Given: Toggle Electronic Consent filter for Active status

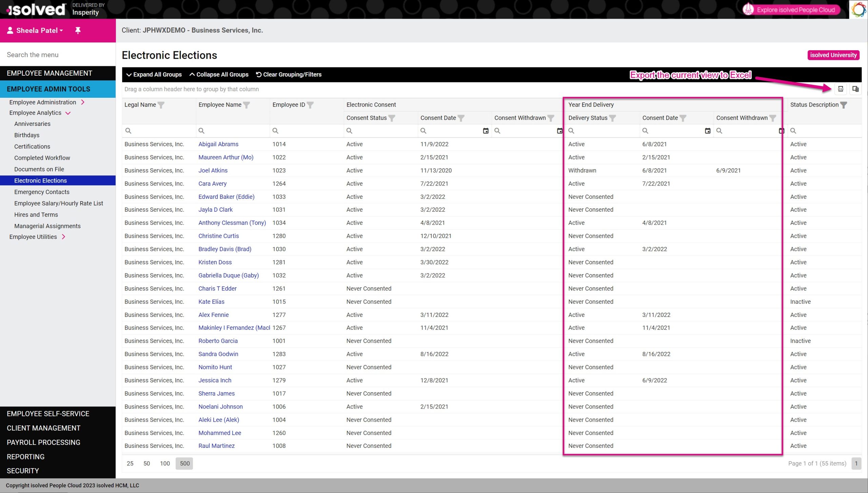Looking at the screenshot, I should (392, 118).
